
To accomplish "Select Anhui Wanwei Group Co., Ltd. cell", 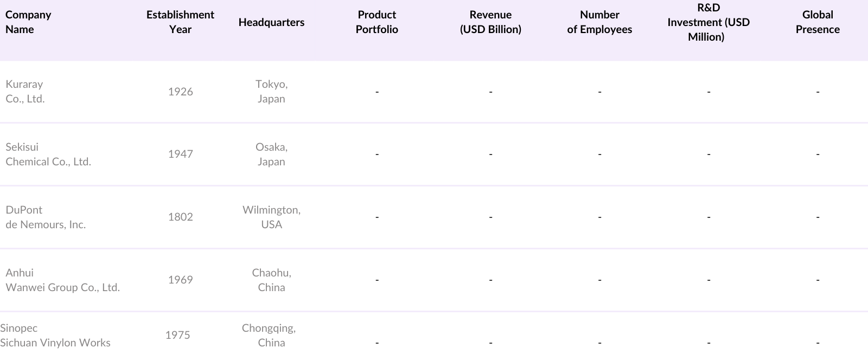I will pyautogui.click(x=62, y=280).
